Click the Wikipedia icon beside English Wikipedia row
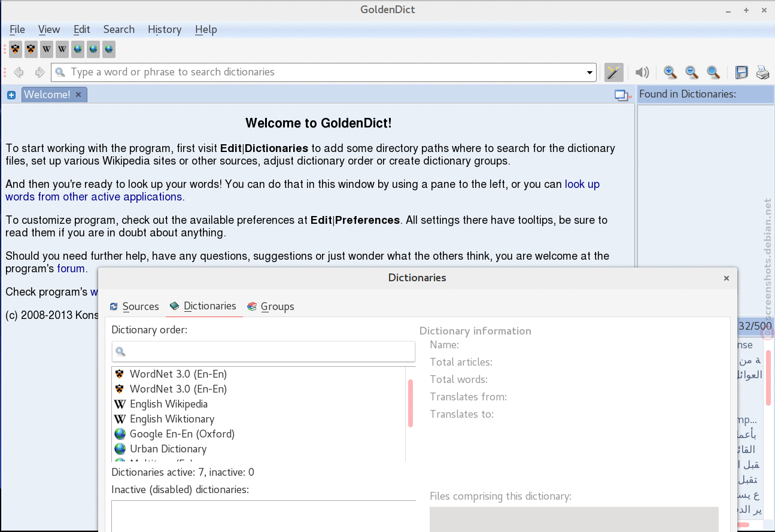 [120, 404]
